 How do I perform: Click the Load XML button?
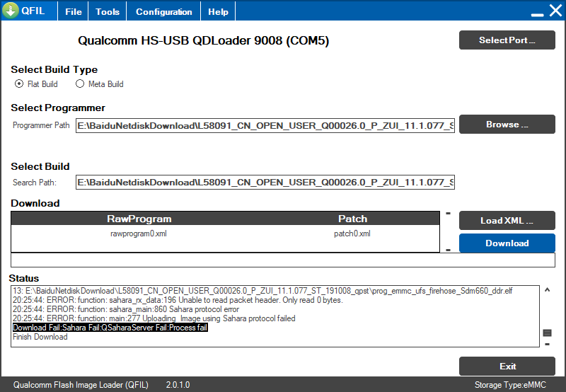[507, 221]
